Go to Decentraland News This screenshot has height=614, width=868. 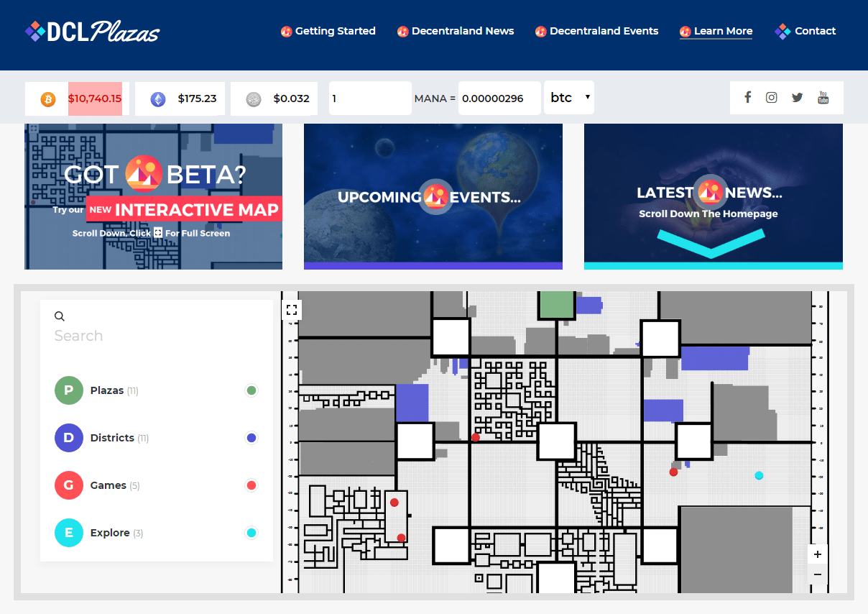tap(456, 31)
